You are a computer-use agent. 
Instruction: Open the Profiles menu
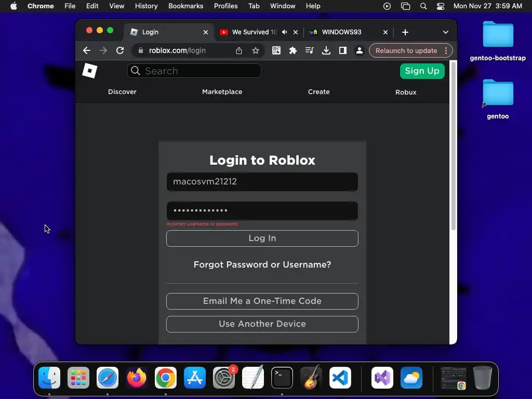pos(225,6)
